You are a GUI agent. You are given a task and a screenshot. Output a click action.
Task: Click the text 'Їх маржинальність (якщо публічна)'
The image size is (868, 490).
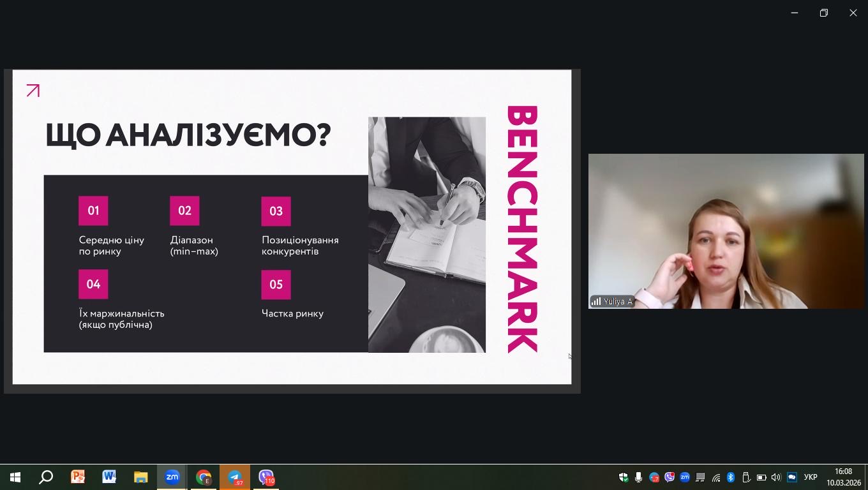pyautogui.click(x=121, y=319)
